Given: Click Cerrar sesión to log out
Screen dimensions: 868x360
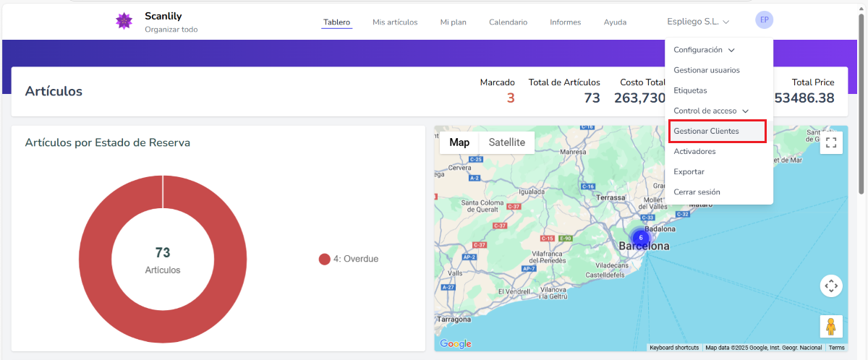Looking at the screenshot, I should tap(697, 192).
